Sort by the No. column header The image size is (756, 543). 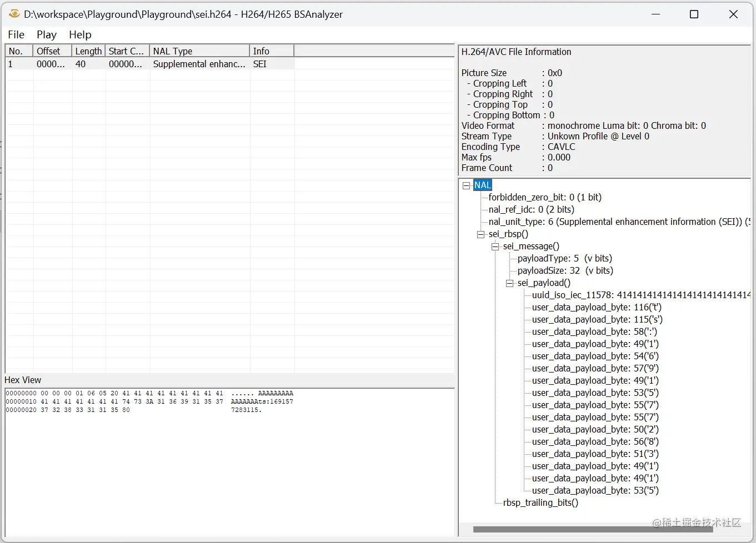click(19, 51)
